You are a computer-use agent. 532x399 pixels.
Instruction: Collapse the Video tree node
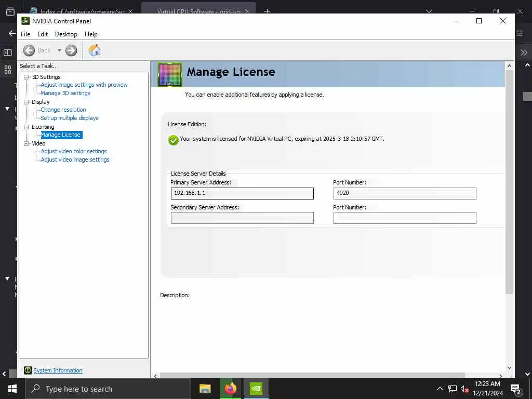tap(26, 143)
